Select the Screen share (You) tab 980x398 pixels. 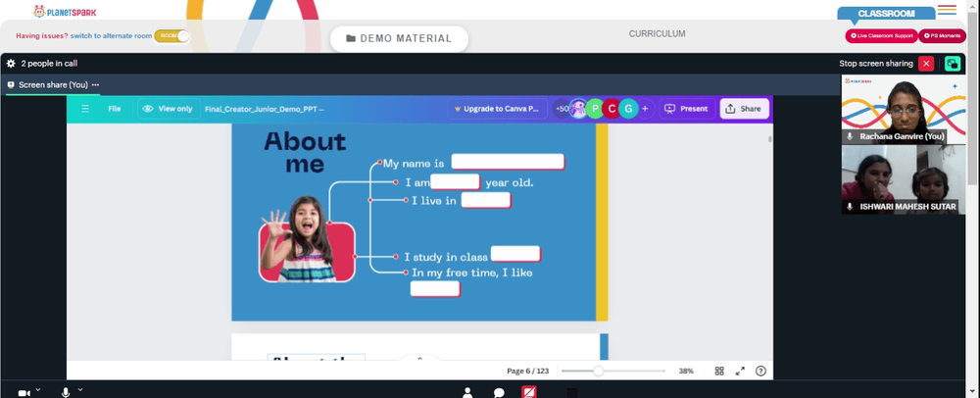pos(53,85)
